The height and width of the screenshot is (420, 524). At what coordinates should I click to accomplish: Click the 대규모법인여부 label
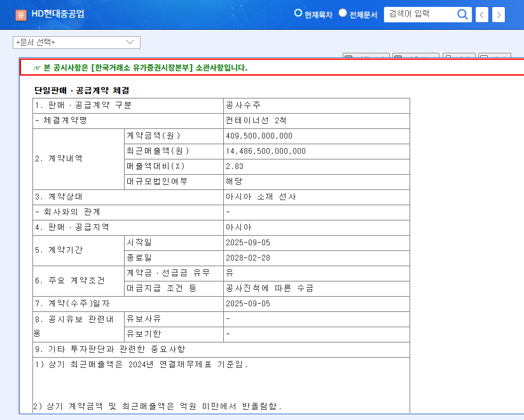pyautogui.click(x=157, y=181)
